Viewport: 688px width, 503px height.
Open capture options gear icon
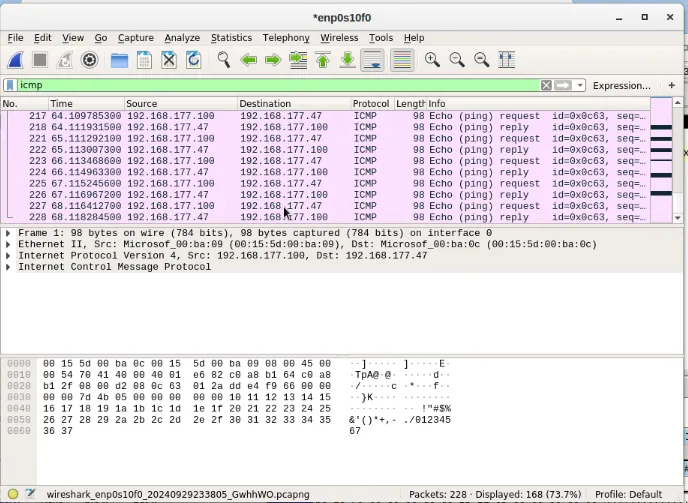[x=90, y=60]
